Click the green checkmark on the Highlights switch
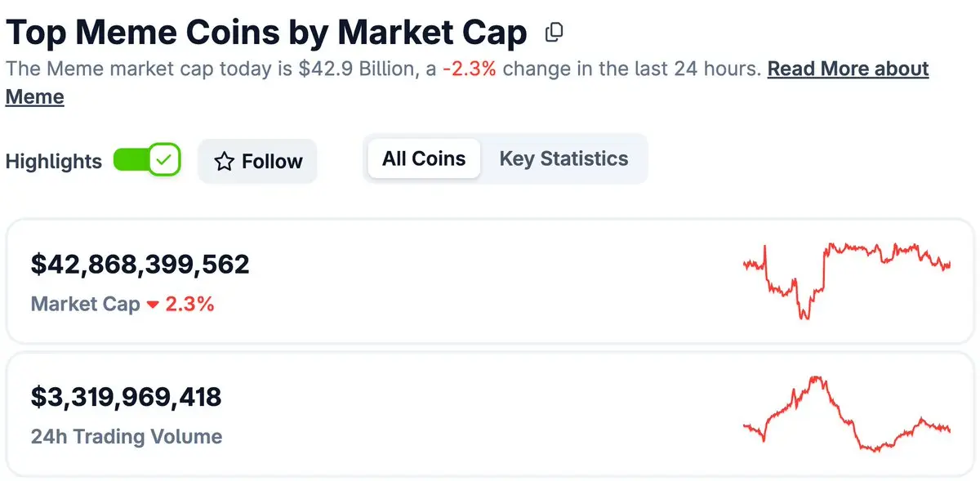The image size is (980, 481). point(165,160)
